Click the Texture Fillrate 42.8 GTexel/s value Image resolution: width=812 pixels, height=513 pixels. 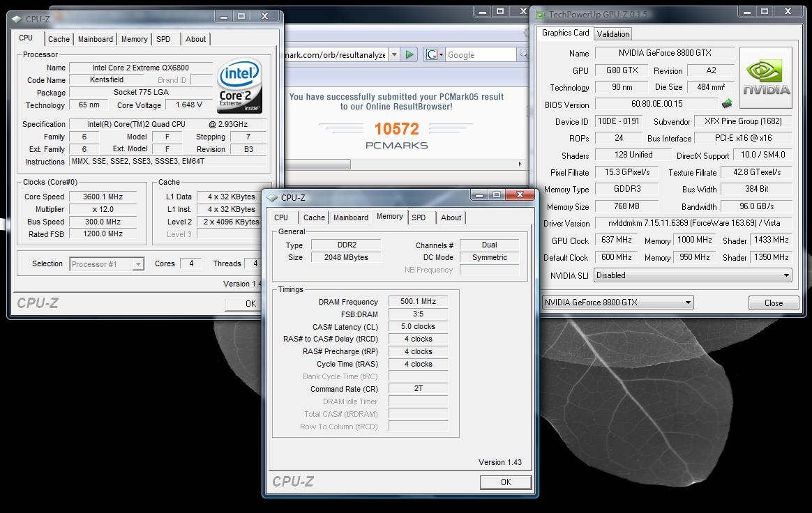(756, 172)
